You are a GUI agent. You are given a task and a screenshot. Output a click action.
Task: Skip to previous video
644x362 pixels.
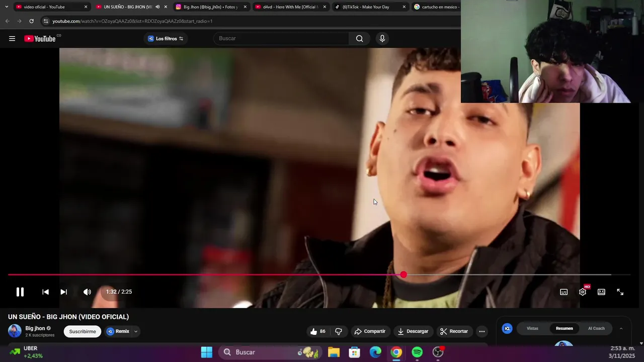tap(45, 292)
